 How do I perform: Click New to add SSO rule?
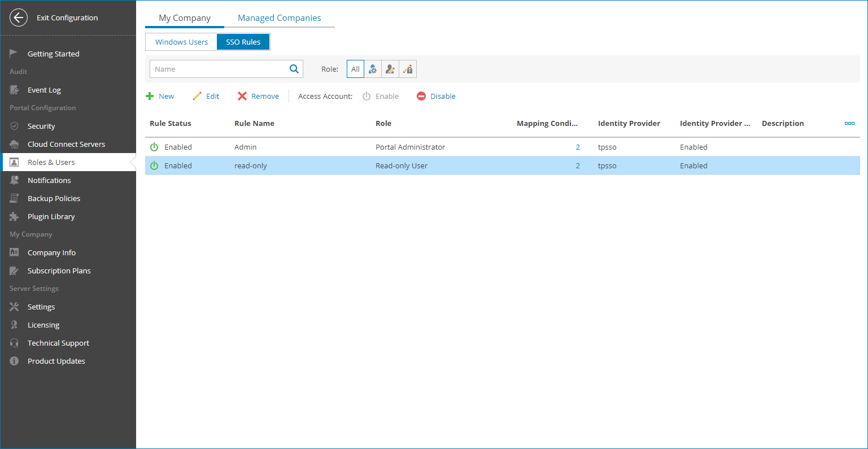[160, 96]
